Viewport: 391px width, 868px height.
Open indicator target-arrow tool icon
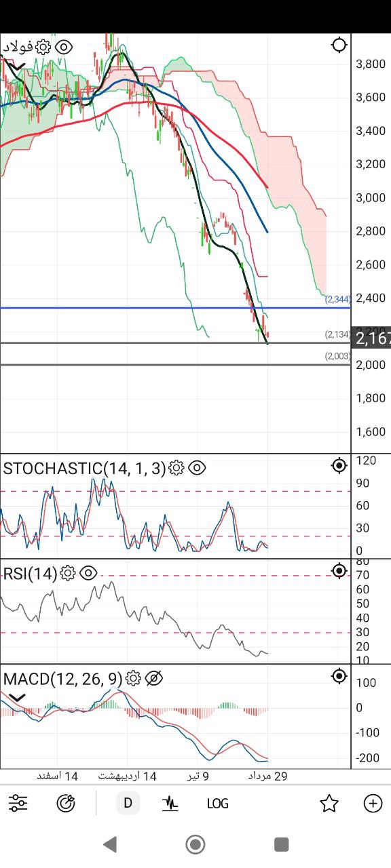[66, 804]
